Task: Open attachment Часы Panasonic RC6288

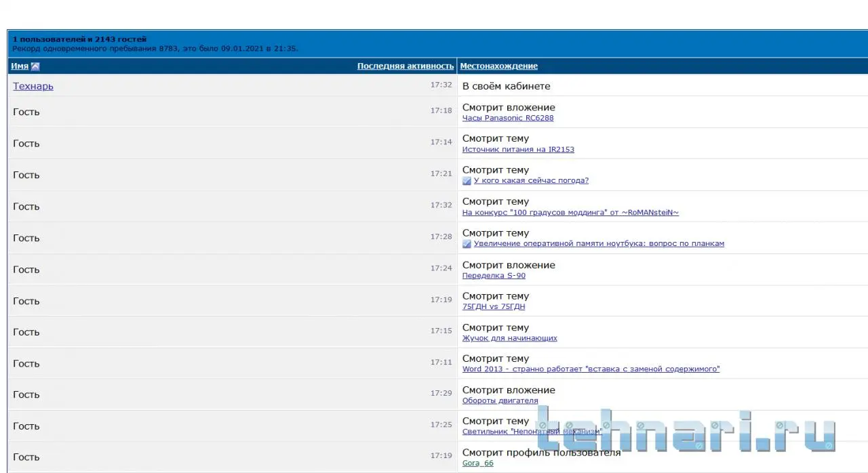Action: tap(508, 118)
